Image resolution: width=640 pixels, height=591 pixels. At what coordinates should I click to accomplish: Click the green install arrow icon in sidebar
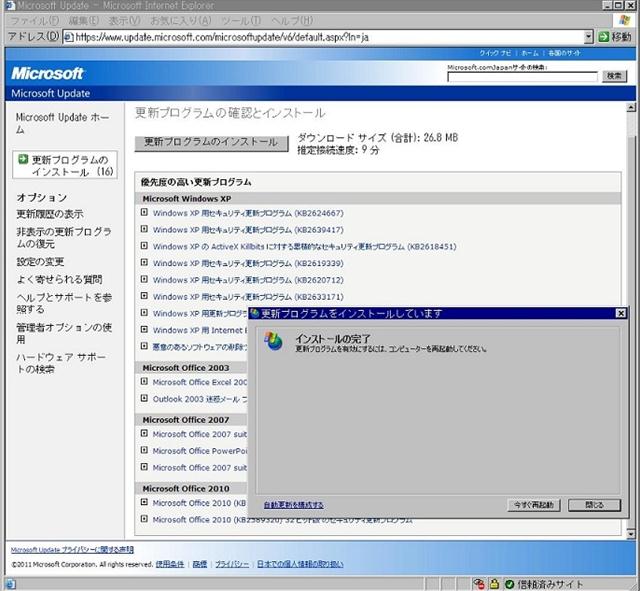[23, 159]
